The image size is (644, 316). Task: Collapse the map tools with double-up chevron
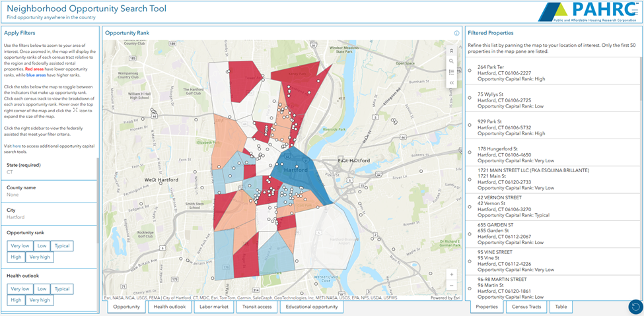point(451,50)
